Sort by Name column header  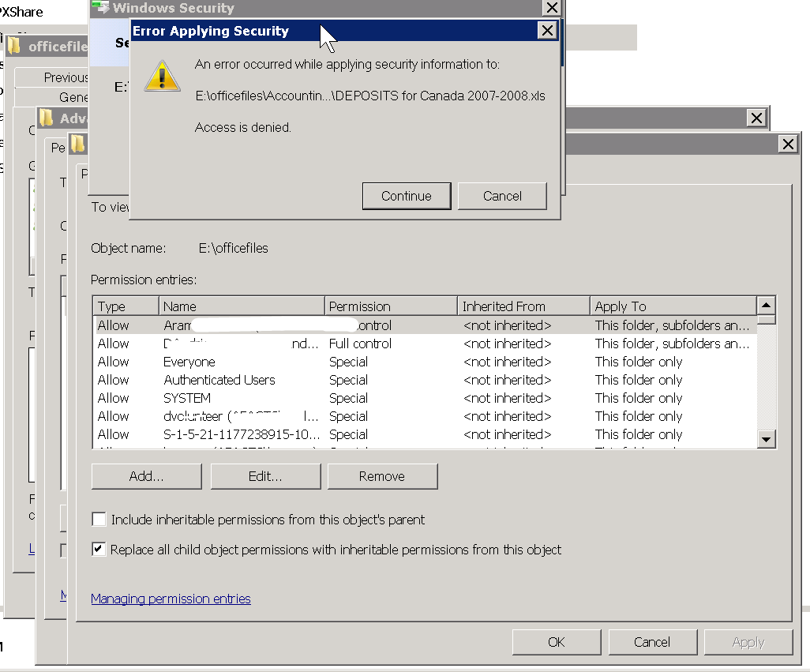tap(242, 306)
